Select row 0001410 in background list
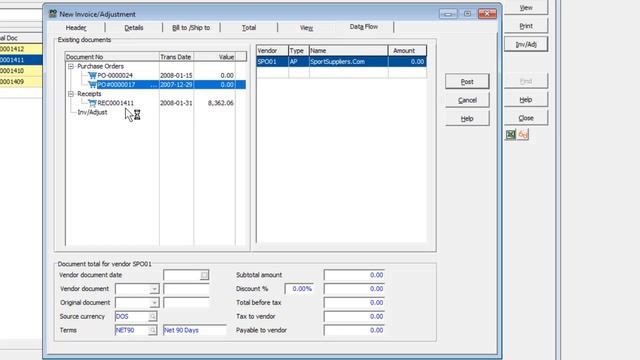The image size is (640, 360). point(21,71)
